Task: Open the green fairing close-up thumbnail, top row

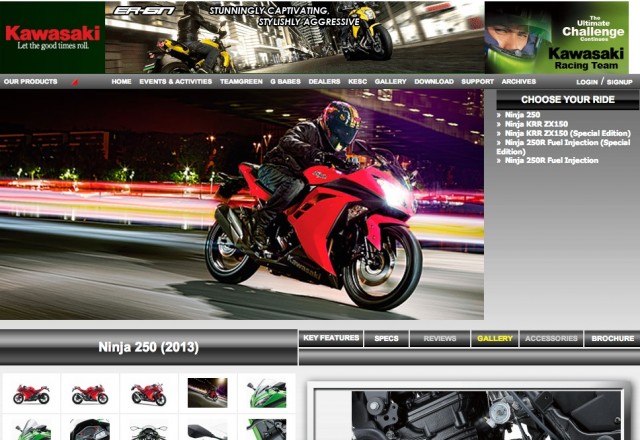Action: (267, 393)
